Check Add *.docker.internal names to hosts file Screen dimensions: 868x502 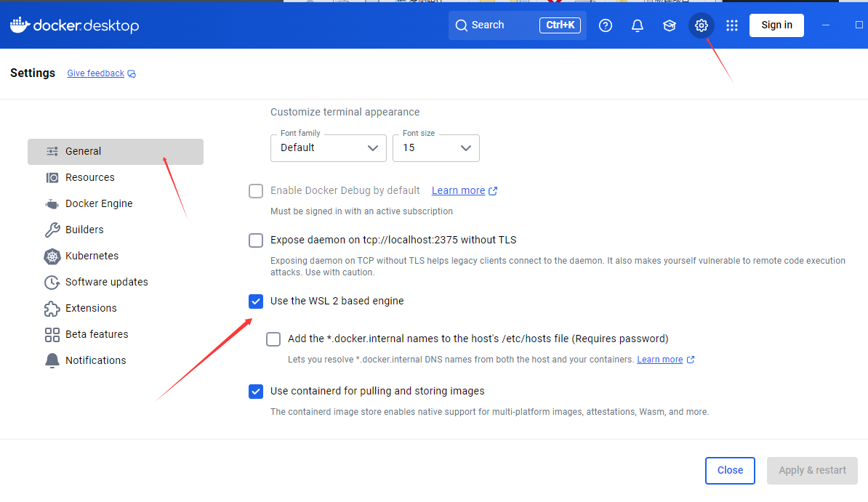pos(273,339)
